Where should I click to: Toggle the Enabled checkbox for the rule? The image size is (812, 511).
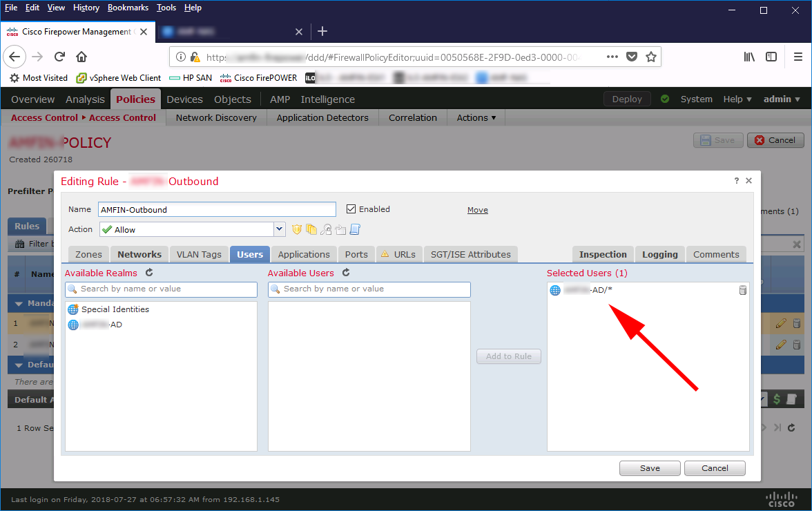point(351,209)
